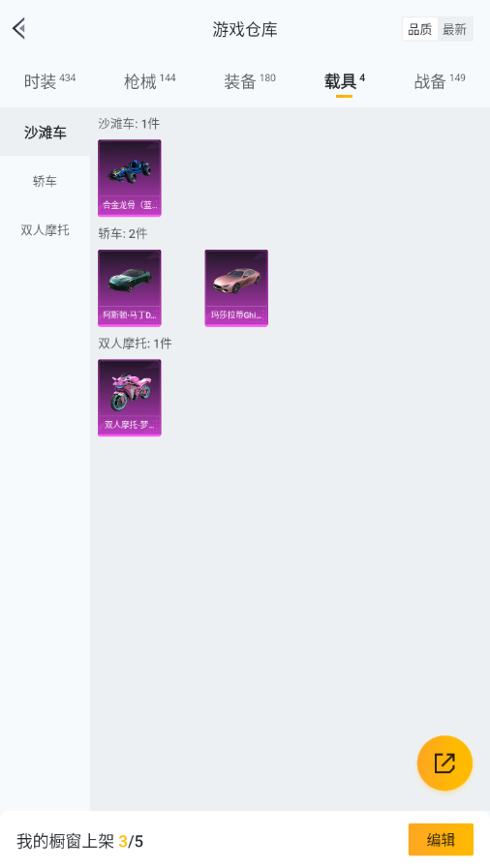Click the orange 编辑 button

441,840
